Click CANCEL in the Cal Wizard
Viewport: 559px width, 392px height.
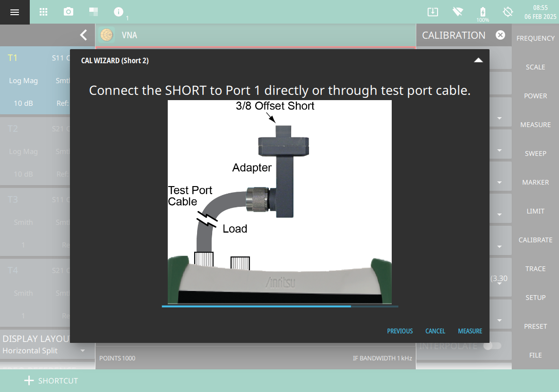[435, 331]
